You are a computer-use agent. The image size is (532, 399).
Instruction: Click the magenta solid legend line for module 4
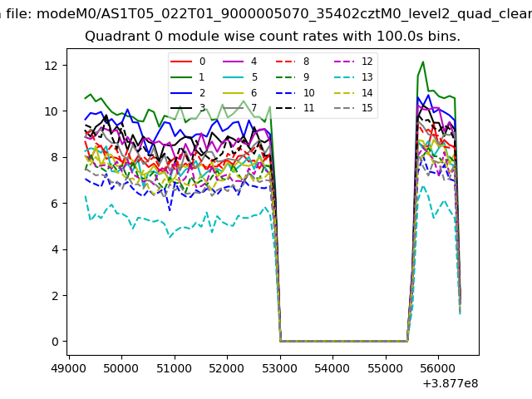(x=232, y=62)
